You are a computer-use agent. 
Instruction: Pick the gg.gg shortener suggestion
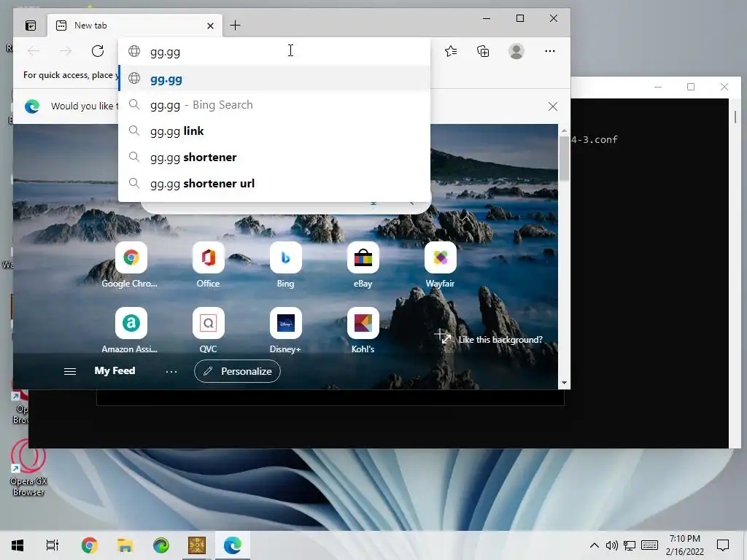274,157
